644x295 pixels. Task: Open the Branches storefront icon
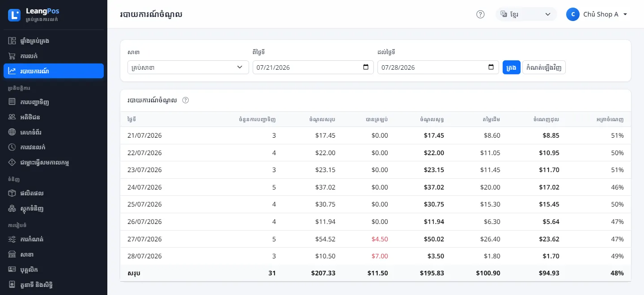12,254
